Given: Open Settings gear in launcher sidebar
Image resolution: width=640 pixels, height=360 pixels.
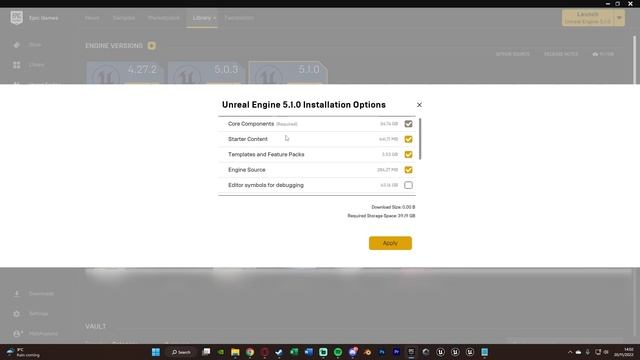Looking at the screenshot, I should [x=16, y=313].
